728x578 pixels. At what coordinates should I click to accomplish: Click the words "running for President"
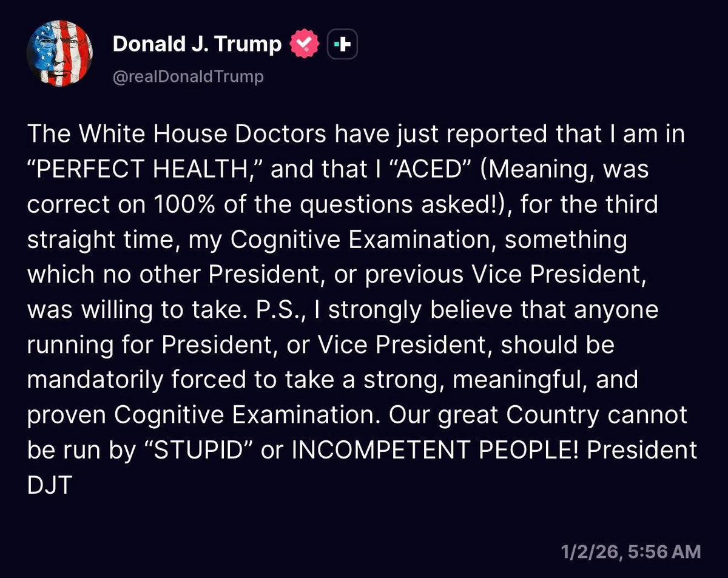click(144, 344)
